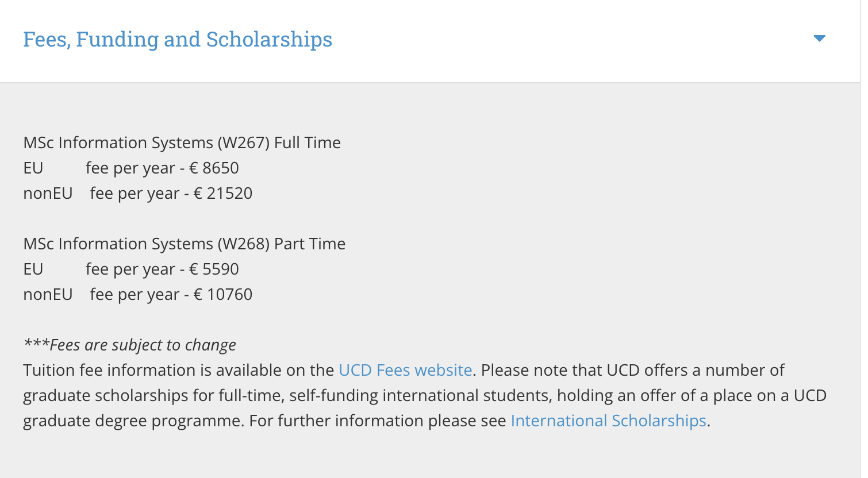
Task: Click the graduate scholarships sentence text
Action: pyautogui.click(x=402, y=395)
